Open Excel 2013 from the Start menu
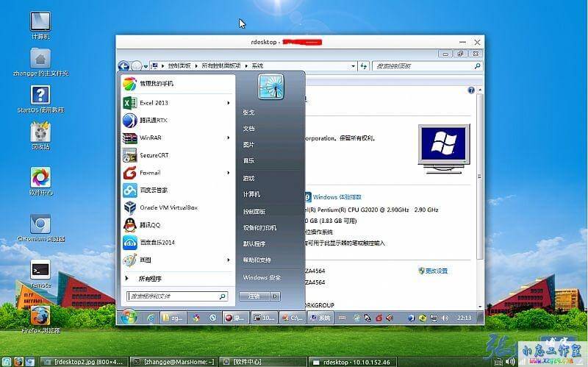Viewport: 588px width, 367px height. tap(177, 103)
